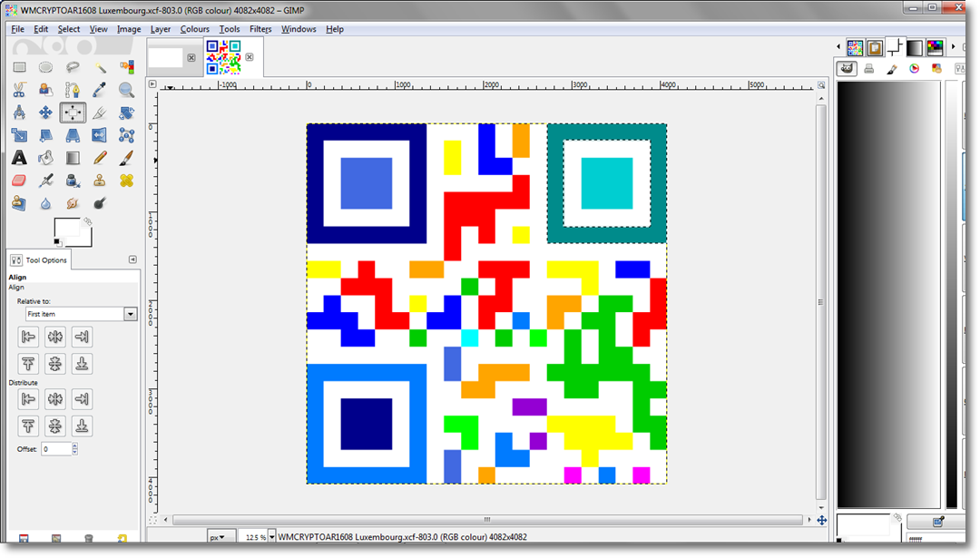This screenshot has height=558, width=980.
Task: Open the Windows menu
Action: click(299, 29)
